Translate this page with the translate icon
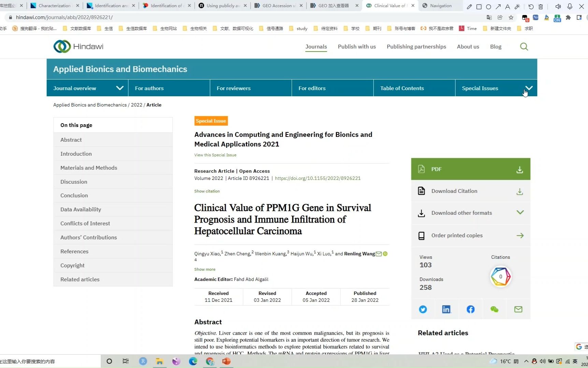 click(x=489, y=17)
